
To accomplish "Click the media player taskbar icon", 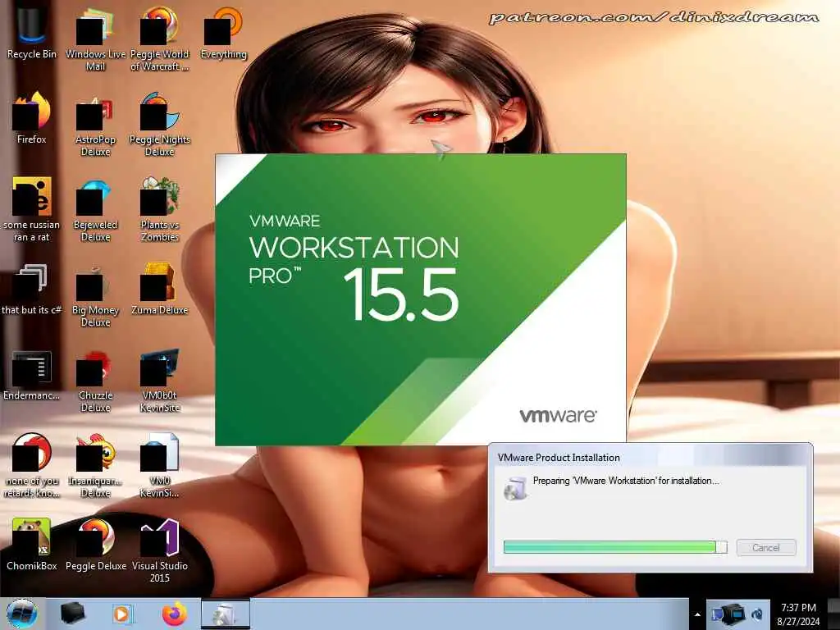I will [x=122, y=614].
